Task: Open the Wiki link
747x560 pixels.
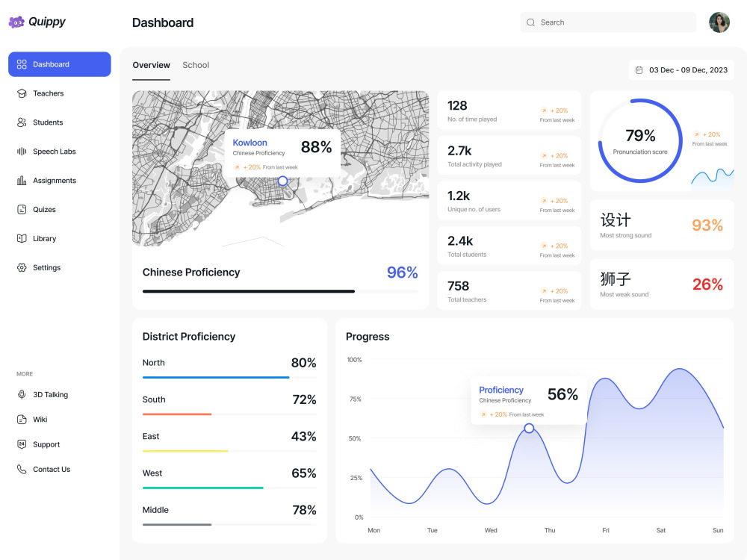Action: (x=40, y=420)
